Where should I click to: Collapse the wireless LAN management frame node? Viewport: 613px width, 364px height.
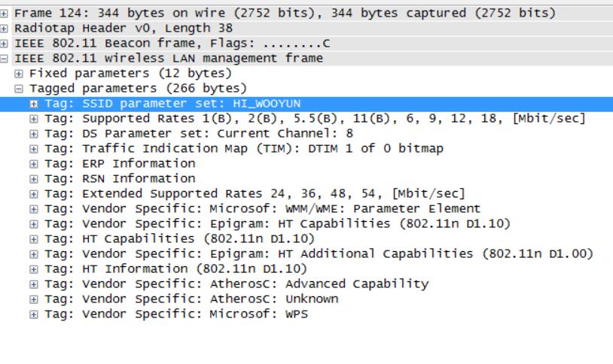[5, 58]
